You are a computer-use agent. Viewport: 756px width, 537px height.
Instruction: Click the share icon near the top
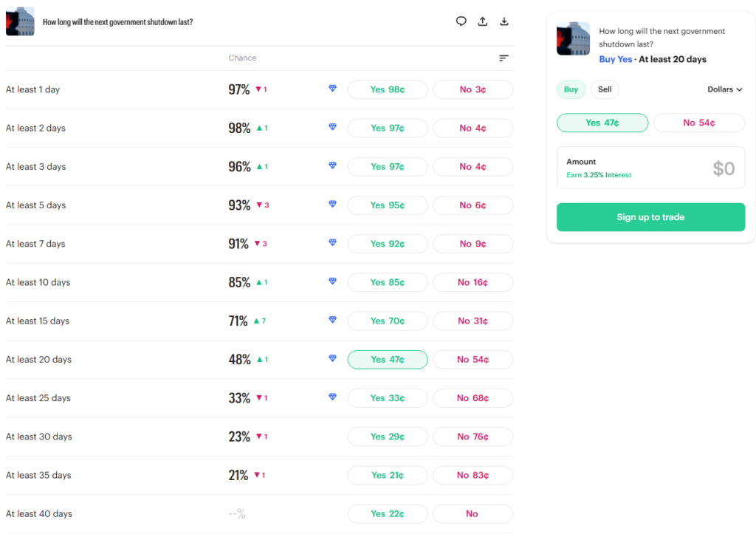(x=482, y=21)
